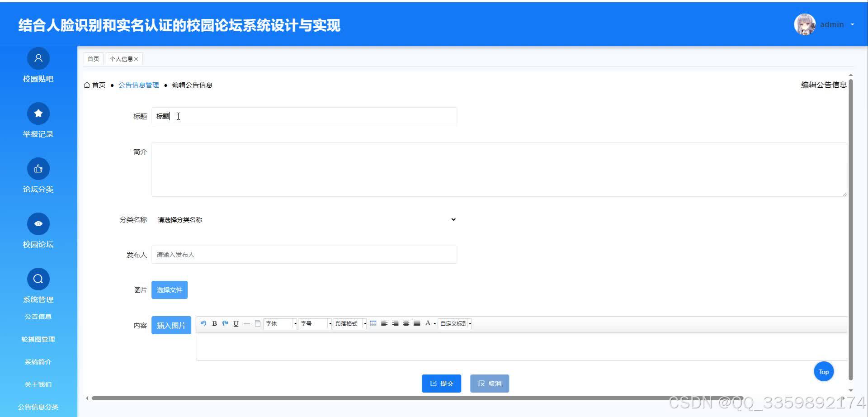
Task: Switch to the 首页 tab
Action: point(93,58)
